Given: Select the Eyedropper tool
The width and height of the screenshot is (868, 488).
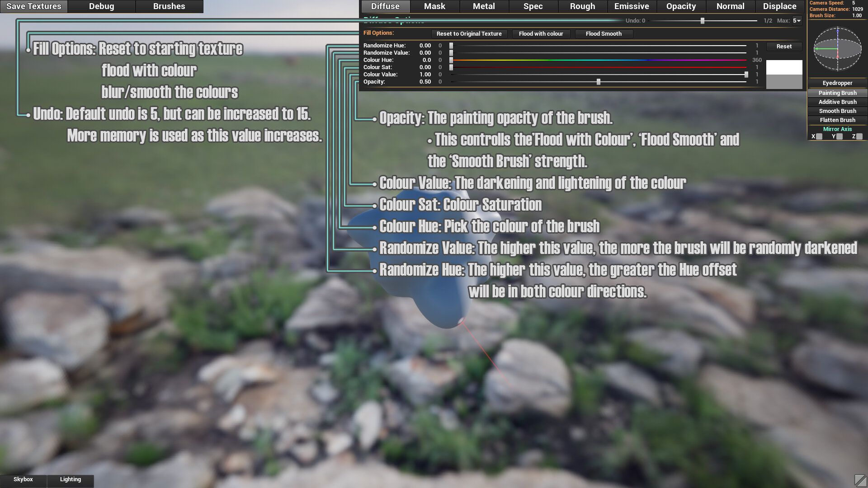Looking at the screenshot, I should pyautogui.click(x=837, y=83).
